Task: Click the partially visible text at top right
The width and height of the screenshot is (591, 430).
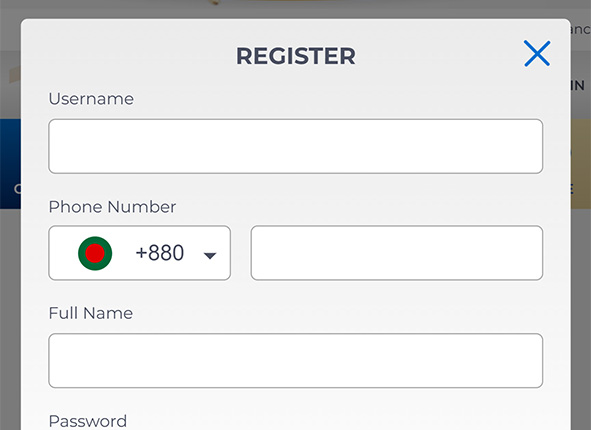Action: (580, 29)
